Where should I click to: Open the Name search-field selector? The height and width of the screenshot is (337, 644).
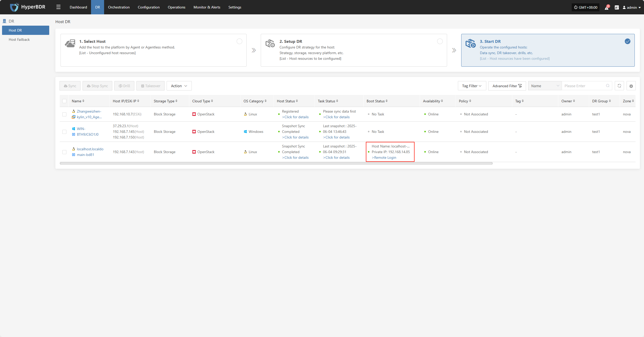(545, 86)
